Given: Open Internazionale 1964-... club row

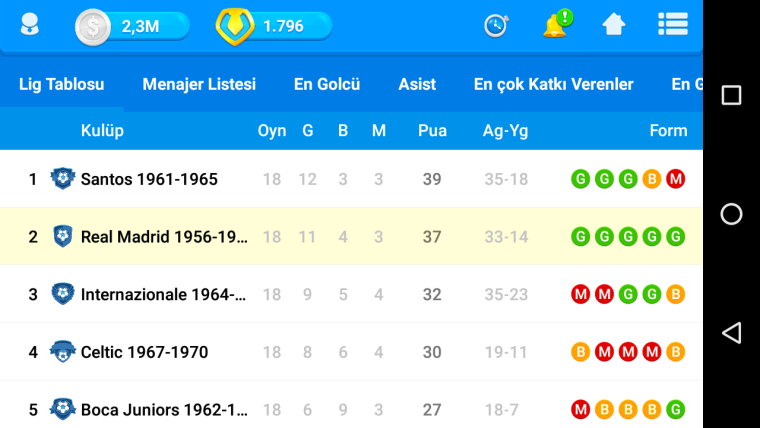Looking at the screenshot, I should point(351,294).
